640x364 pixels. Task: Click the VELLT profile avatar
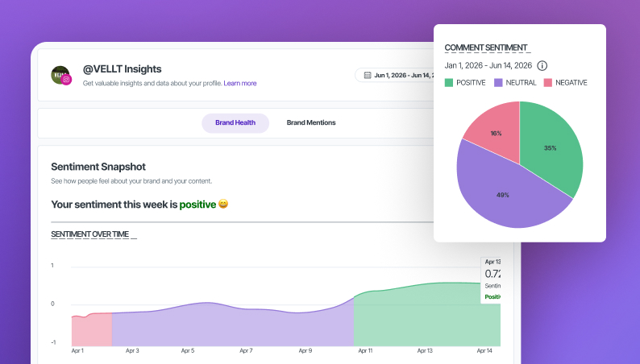[x=60, y=75]
